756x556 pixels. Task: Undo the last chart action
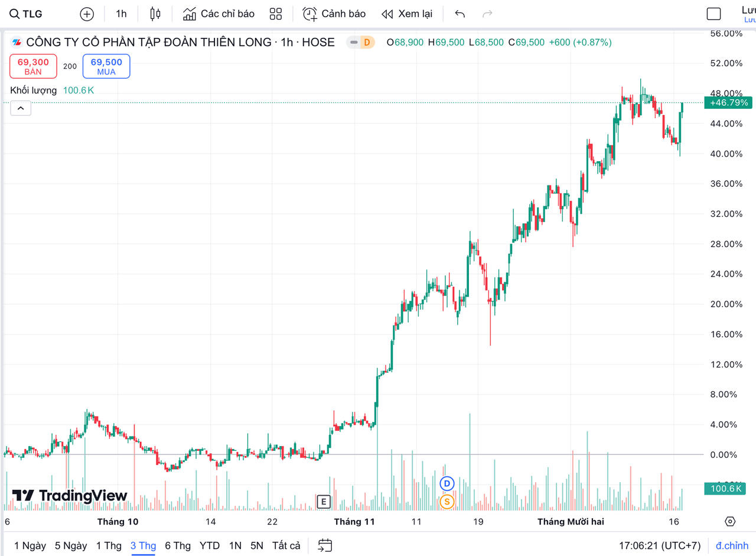(460, 14)
